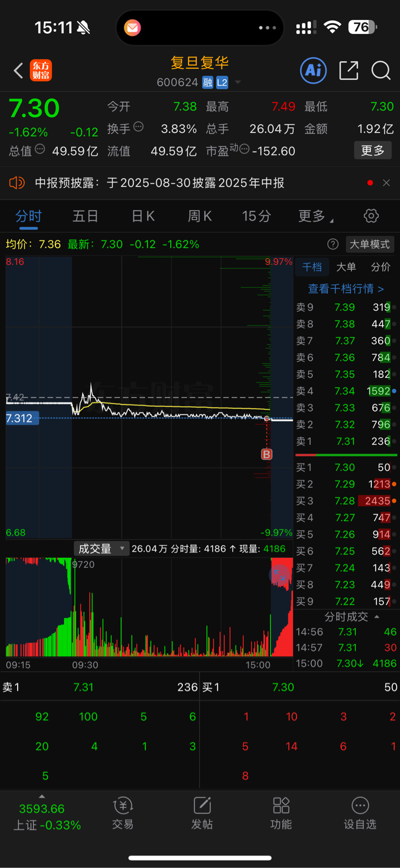
Task: Tap the 买1 queue header at bottom
Action: point(299,687)
